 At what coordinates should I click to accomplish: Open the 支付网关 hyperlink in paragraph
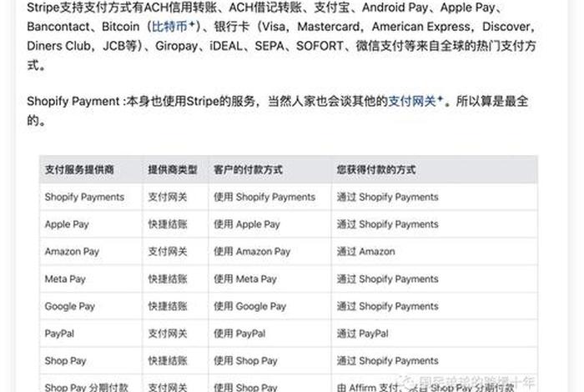[415, 101]
